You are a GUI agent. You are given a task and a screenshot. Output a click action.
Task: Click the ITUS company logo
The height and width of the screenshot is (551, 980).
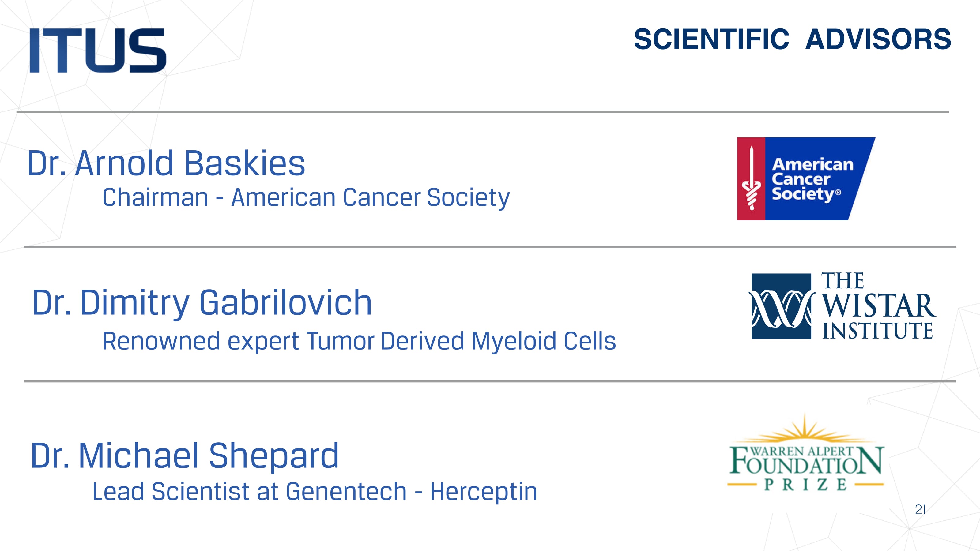[98, 50]
